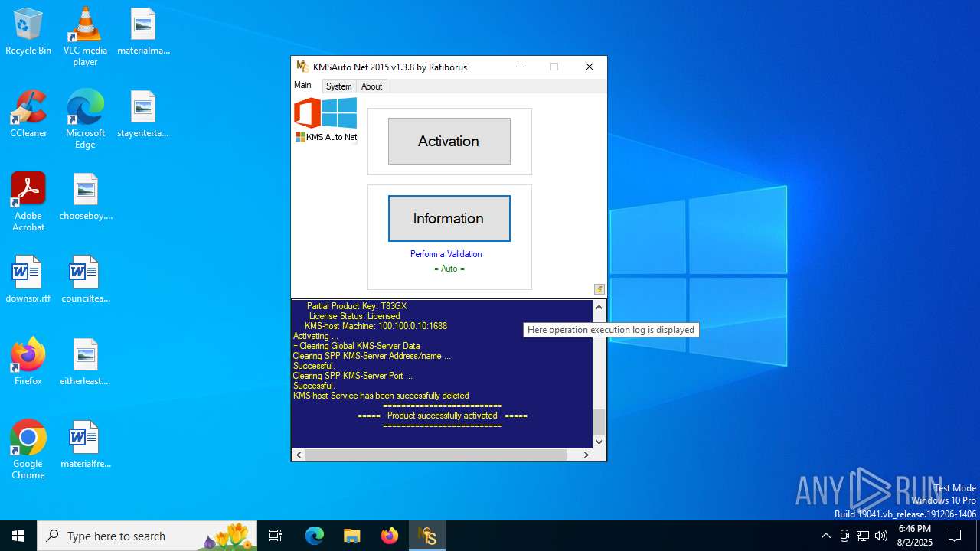Click 'License Status: Licensed' log line
The width and height of the screenshot is (980, 551).
[354, 316]
